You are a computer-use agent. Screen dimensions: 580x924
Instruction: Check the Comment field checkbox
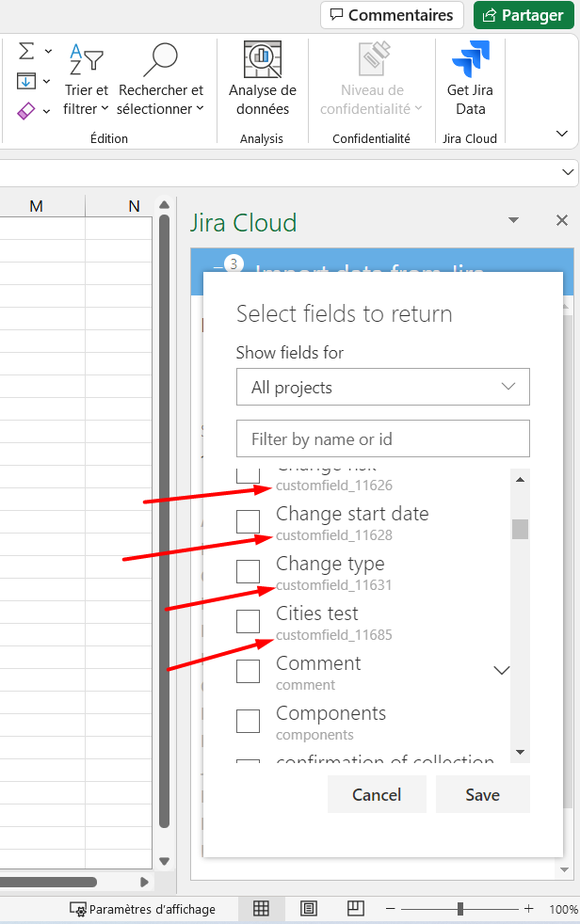(x=249, y=671)
